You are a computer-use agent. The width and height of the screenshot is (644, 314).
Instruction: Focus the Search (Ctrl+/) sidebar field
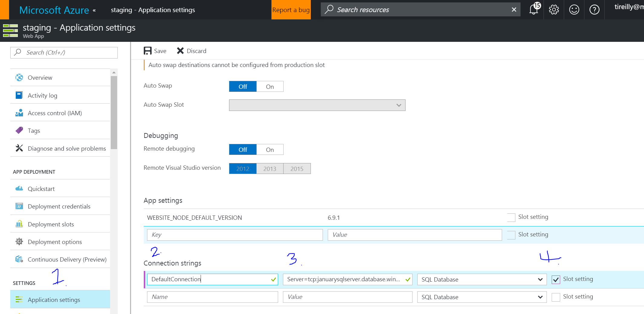click(x=64, y=52)
